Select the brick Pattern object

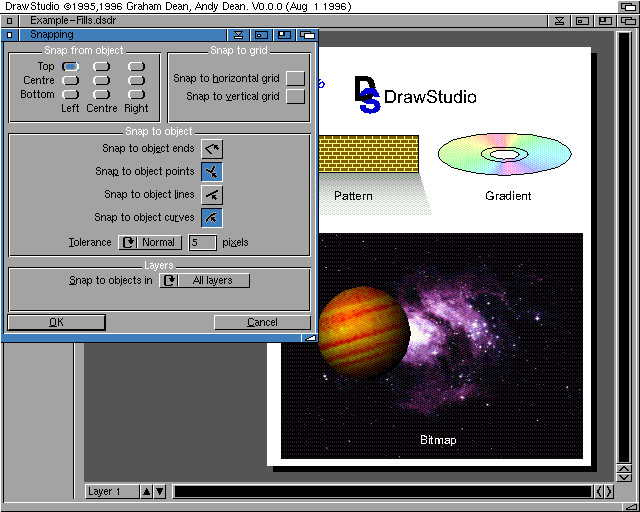click(368, 154)
